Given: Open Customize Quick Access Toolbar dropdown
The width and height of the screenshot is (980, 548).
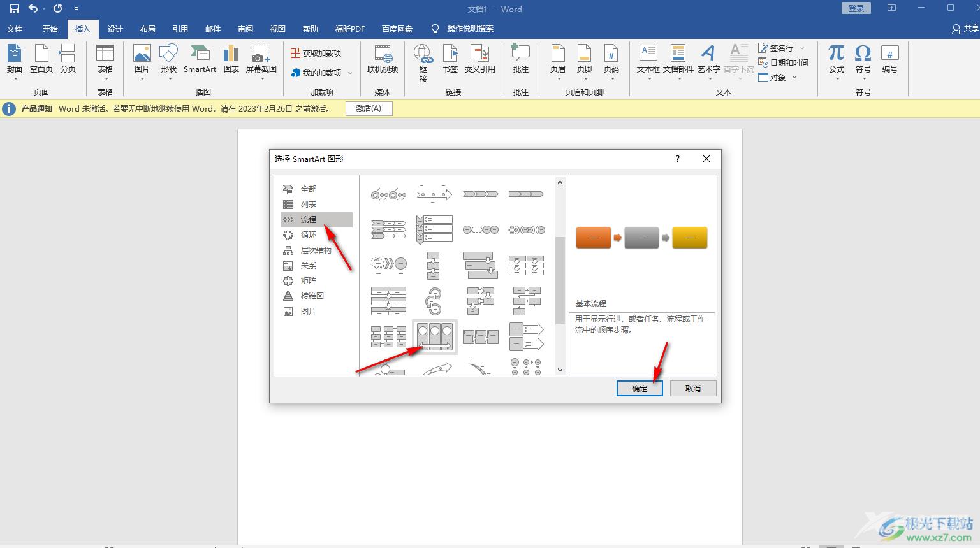Looking at the screenshot, I should [77, 9].
